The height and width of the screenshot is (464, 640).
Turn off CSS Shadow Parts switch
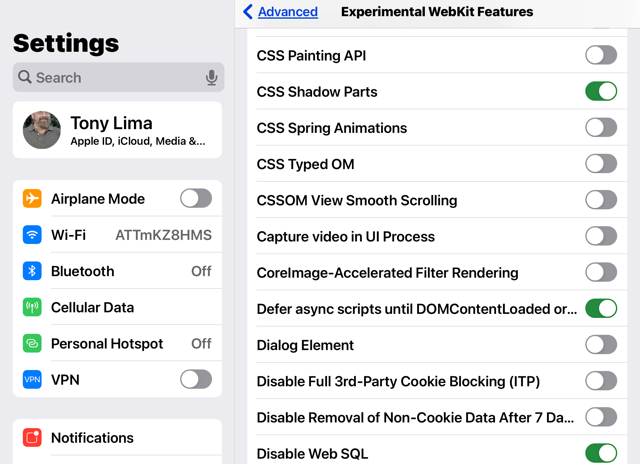pyautogui.click(x=601, y=91)
